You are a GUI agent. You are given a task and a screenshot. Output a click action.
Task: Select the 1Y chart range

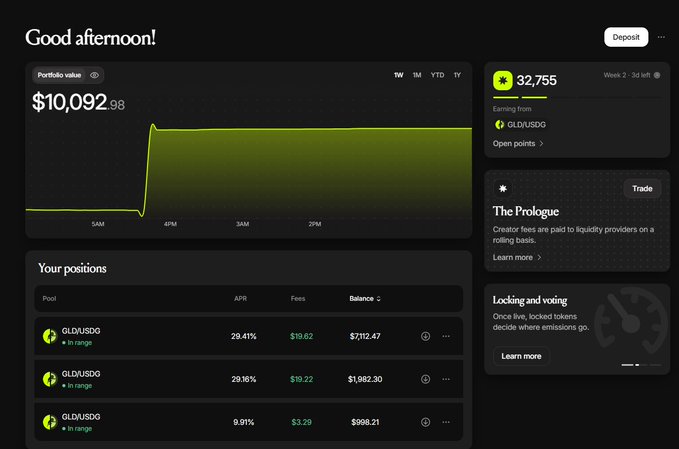point(457,75)
